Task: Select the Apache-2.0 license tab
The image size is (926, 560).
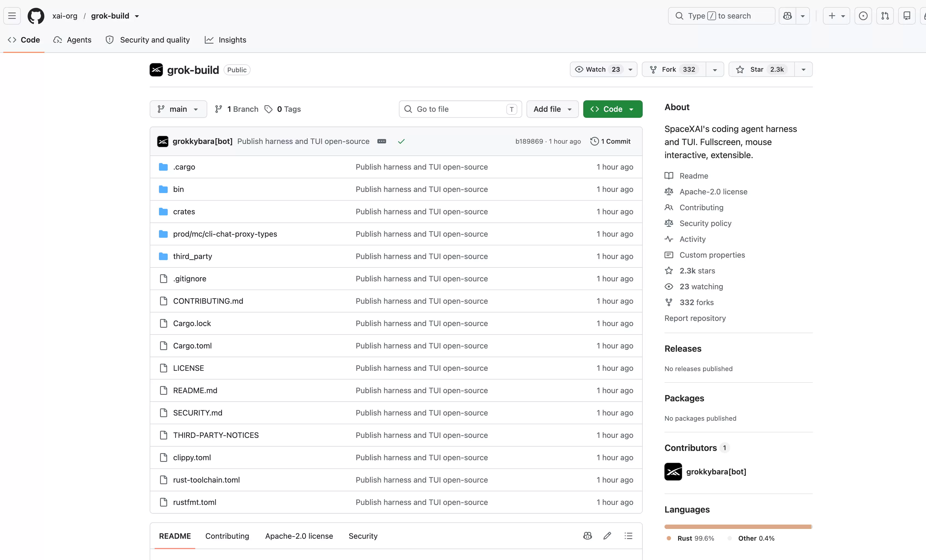Action: (x=299, y=536)
